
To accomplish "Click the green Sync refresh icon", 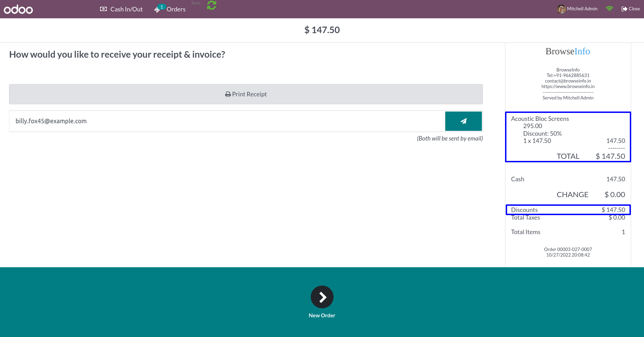I will click(212, 5).
